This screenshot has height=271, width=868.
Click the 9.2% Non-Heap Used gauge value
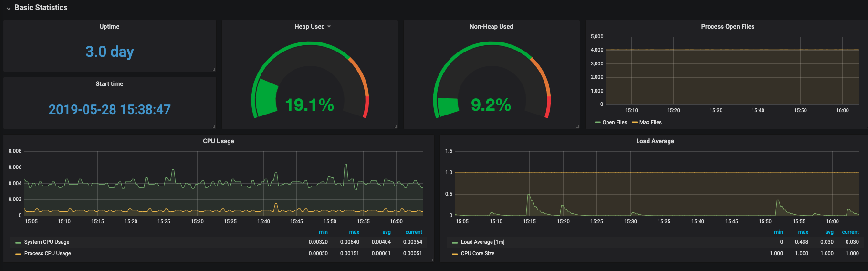tap(491, 105)
